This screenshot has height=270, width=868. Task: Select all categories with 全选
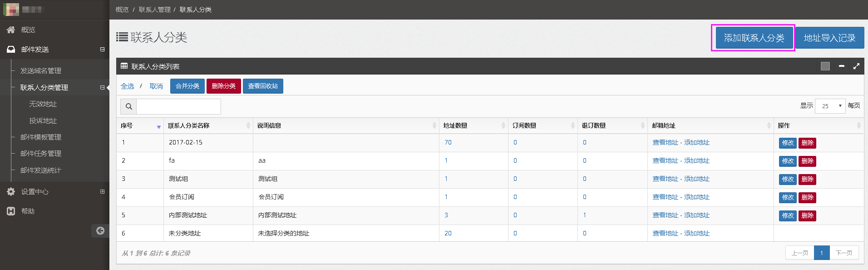pos(127,86)
